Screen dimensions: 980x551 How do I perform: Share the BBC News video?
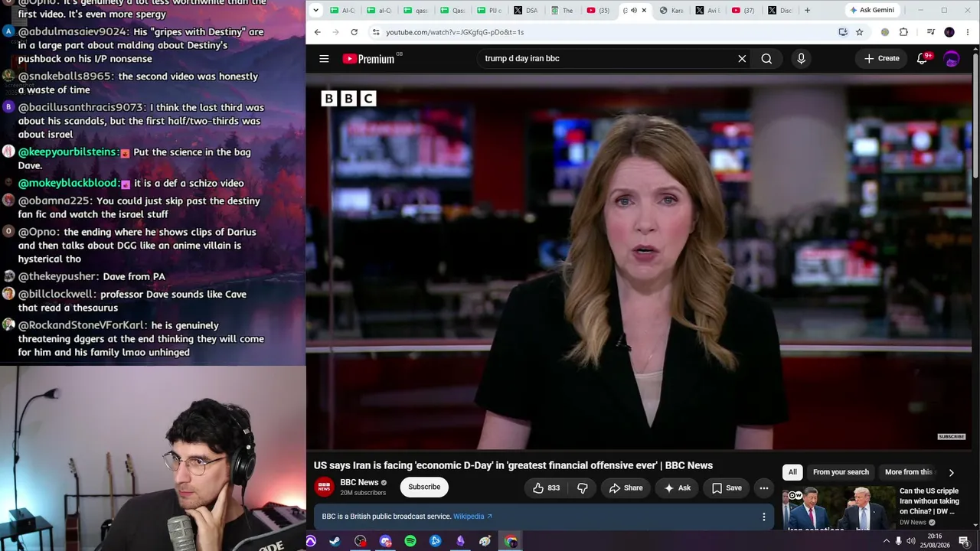tap(626, 487)
